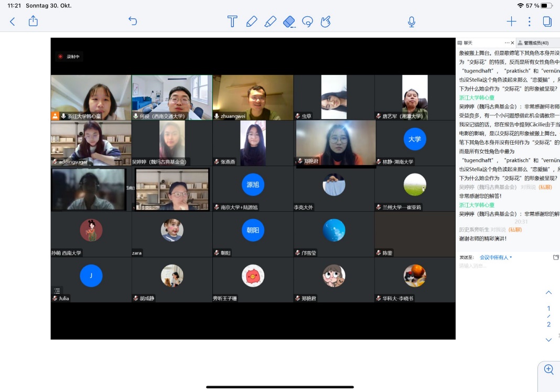Select participant tile 虫草
560x392 pixels.
pyautogui.click(x=334, y=97)
